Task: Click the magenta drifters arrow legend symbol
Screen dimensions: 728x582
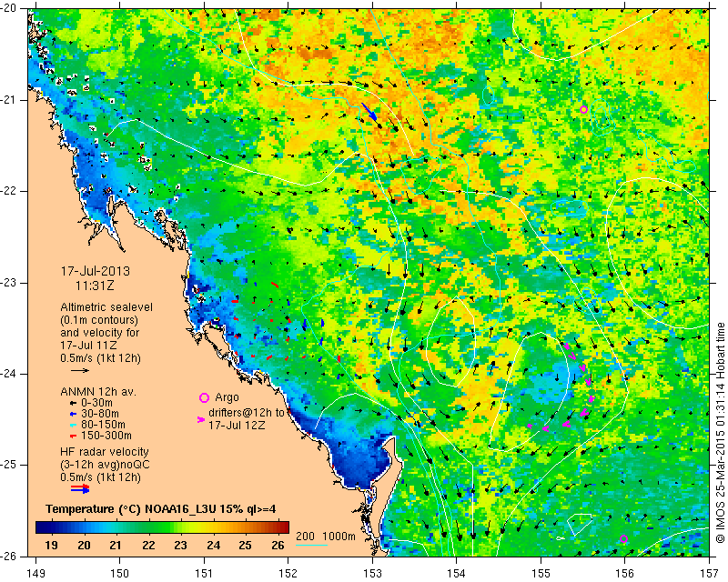Action: 201,419
